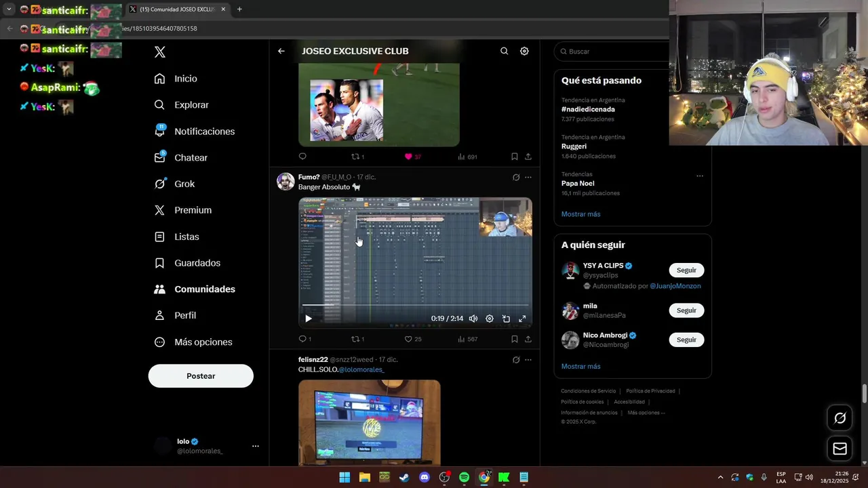Open Grok from the sidebar

[174, 184]
